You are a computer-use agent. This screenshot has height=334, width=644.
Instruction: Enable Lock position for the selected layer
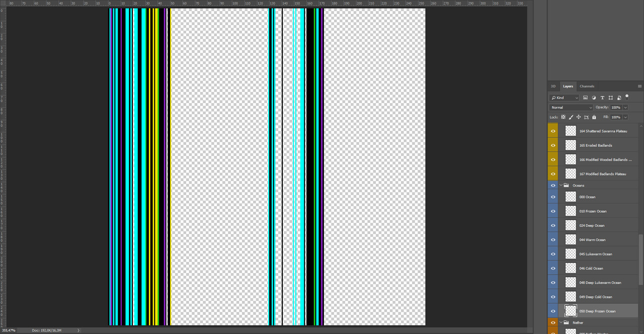[579, 117]
